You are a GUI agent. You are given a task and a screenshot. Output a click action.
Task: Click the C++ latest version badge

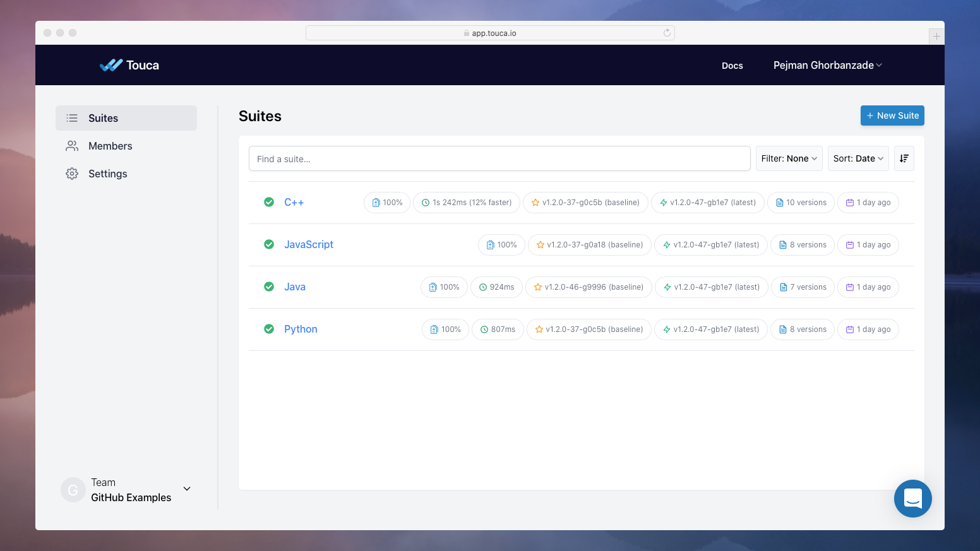tap(708, 203)
